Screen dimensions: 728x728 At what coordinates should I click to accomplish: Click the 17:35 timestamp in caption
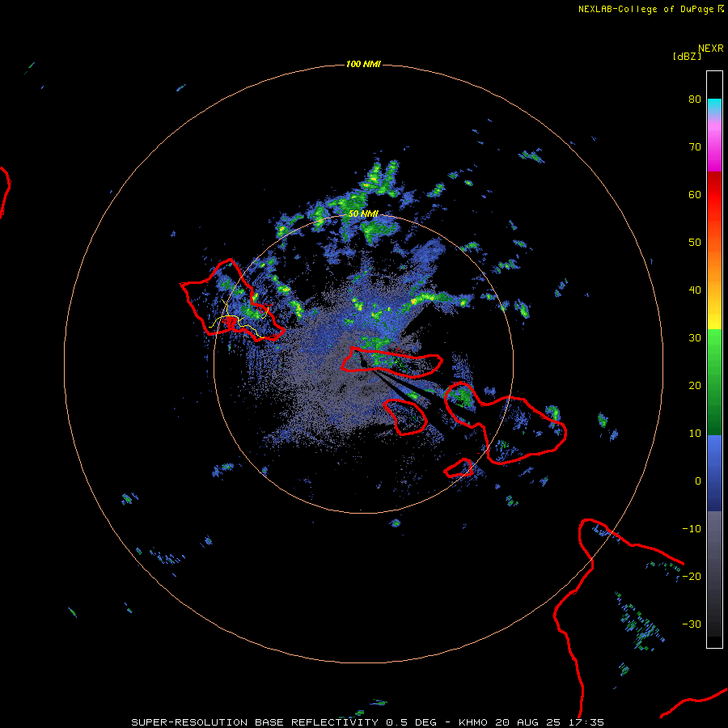coord(586,722)
